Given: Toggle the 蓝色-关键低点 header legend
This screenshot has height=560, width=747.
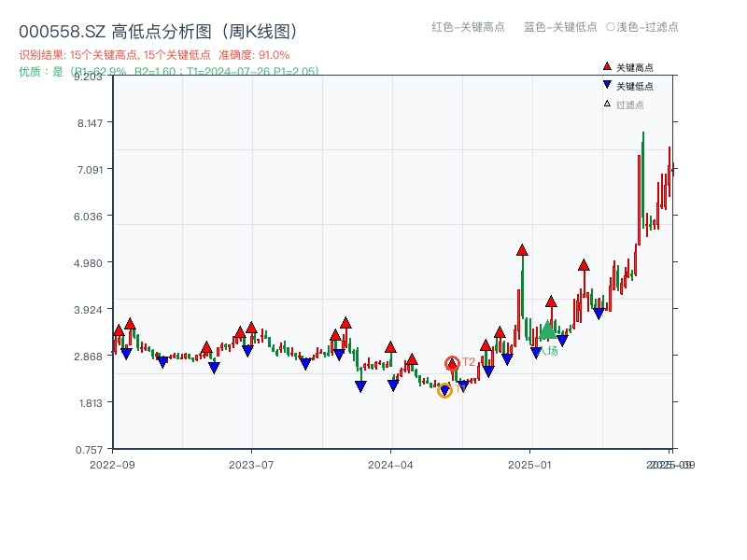Looking at the screenshot, I should click(560, 27).
